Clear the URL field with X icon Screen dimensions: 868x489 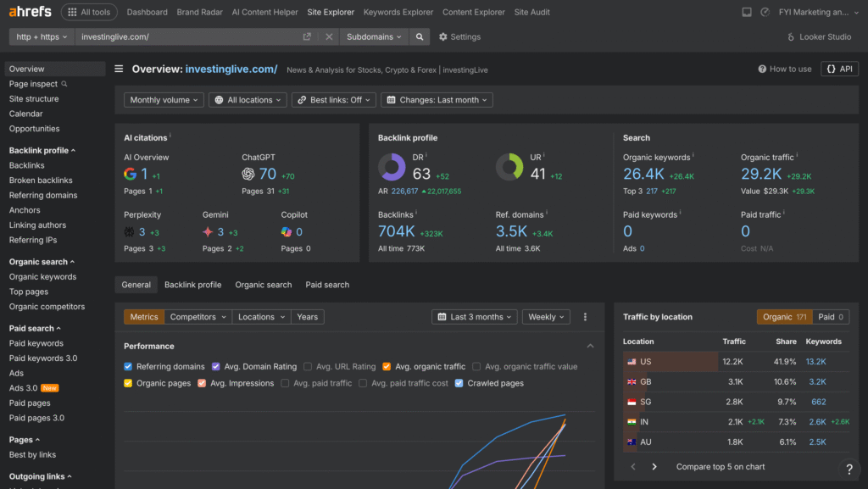click(x=329, y=36)
